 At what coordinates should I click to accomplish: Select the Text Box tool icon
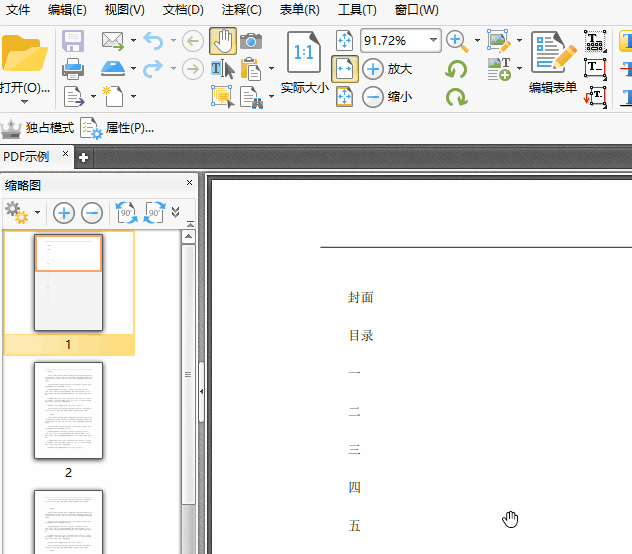(x=595, y=69)
